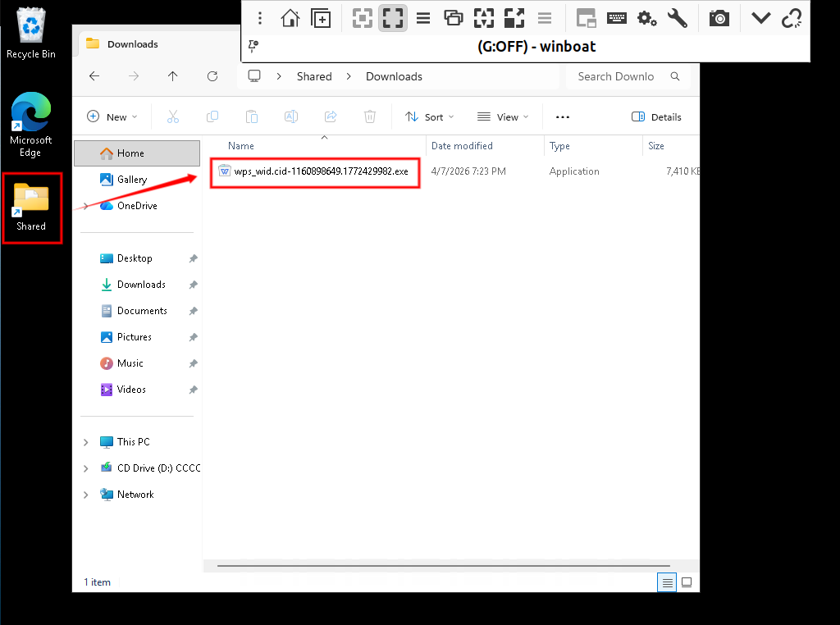Open the on-screen keyboard icon in toolbar
The height and width of the screenshot is (625, 840).
click(x=617, y=18)
